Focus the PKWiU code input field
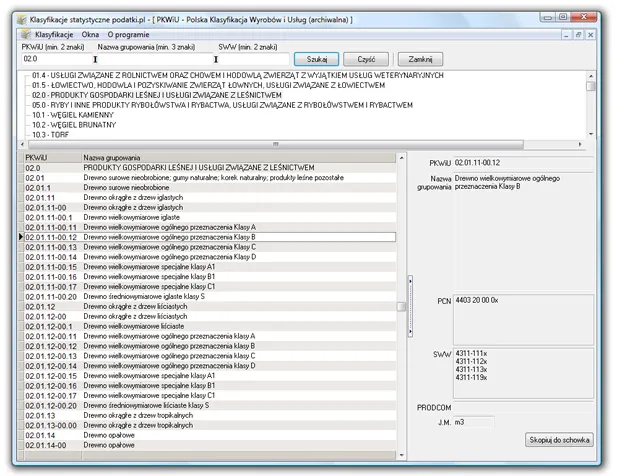This screenshot has height=476, width=617. point(55,59)
